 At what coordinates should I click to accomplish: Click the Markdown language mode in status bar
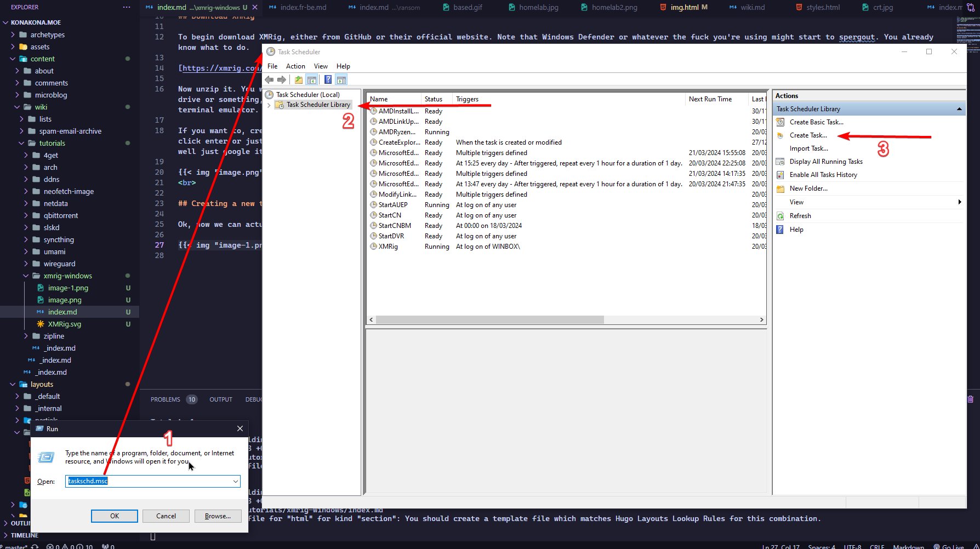pos(908,546)
